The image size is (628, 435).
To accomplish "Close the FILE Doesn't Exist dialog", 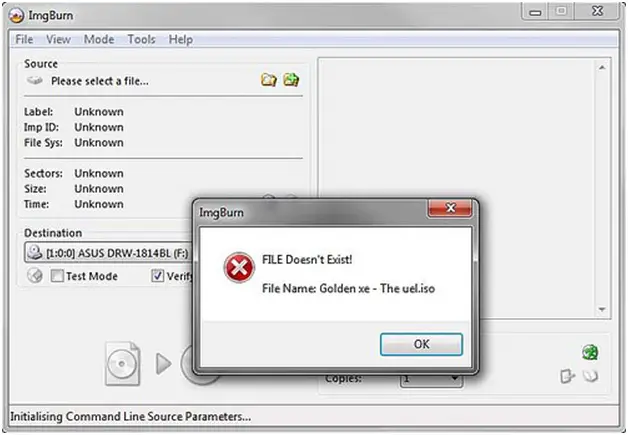I will click(x=450, y=208).
